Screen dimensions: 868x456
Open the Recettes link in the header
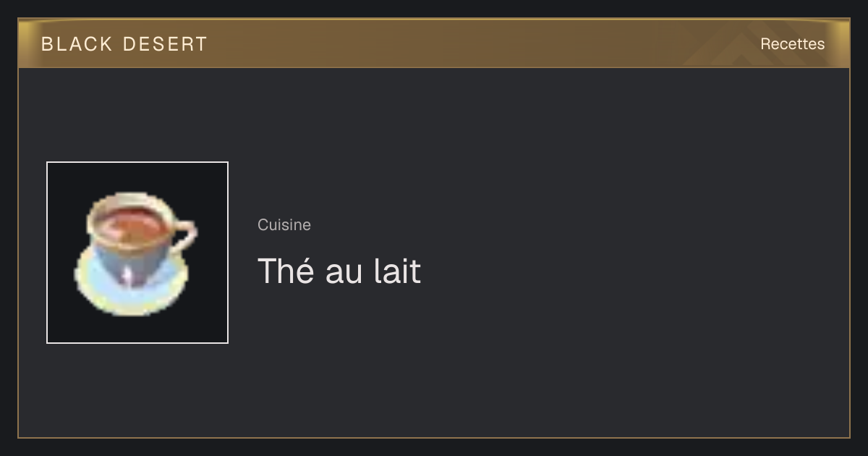coord(792,44)
